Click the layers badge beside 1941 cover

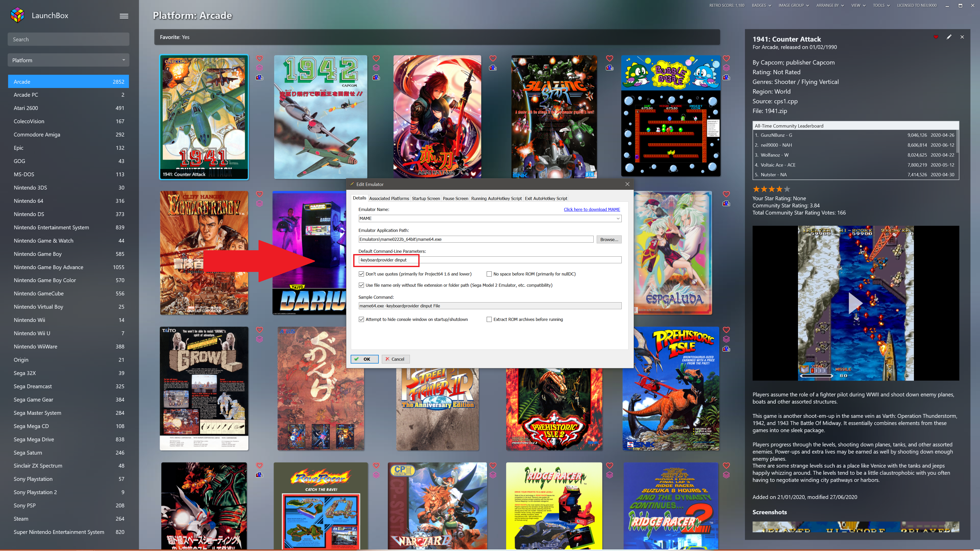260,68
